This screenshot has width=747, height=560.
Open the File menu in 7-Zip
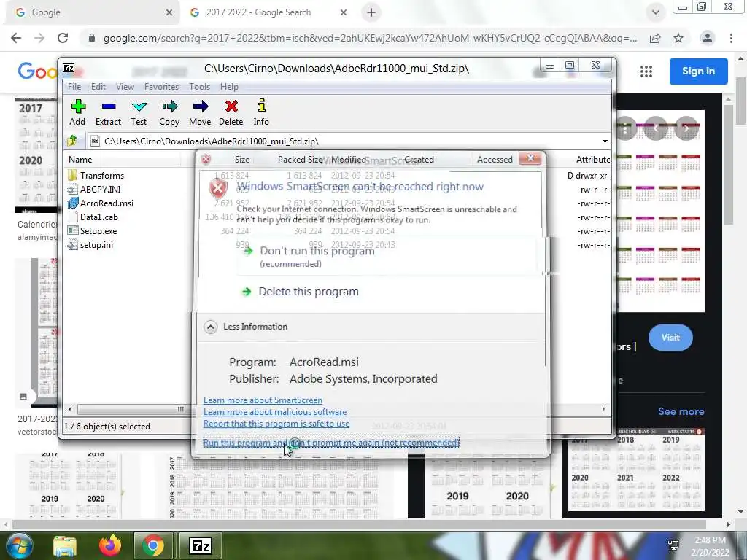pyautogui.click(x=74, y=87)
